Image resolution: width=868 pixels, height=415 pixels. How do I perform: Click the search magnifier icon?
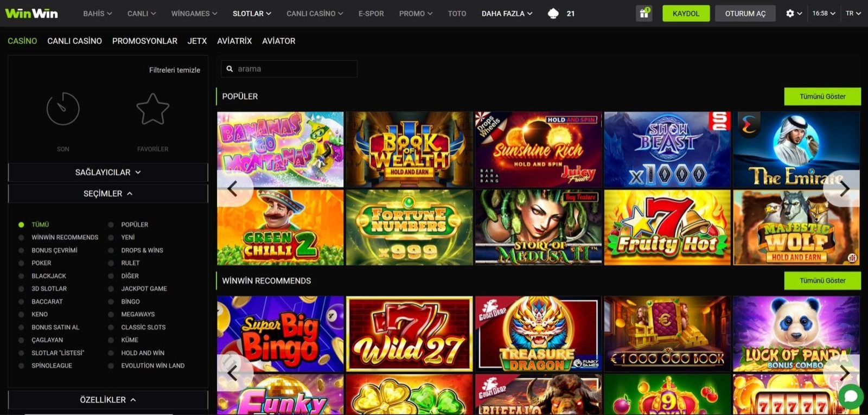pyautogui.click(x=229, y=69)
